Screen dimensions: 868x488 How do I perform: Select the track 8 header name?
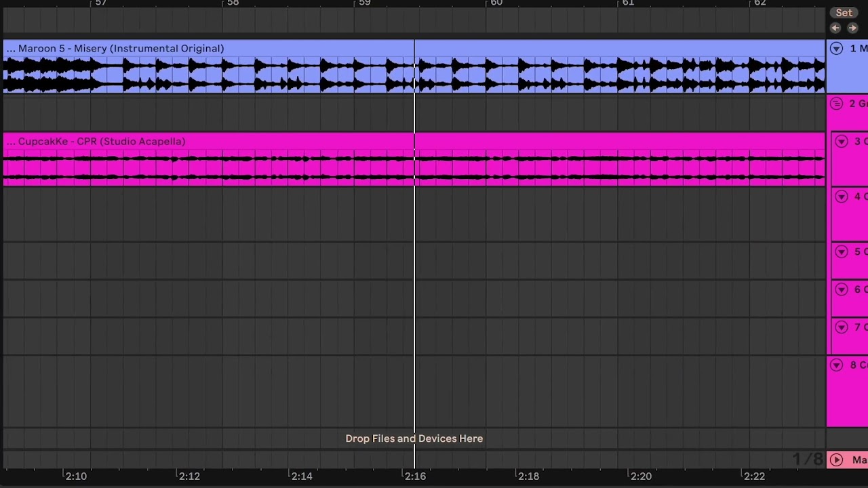click(x=859, y=365)
